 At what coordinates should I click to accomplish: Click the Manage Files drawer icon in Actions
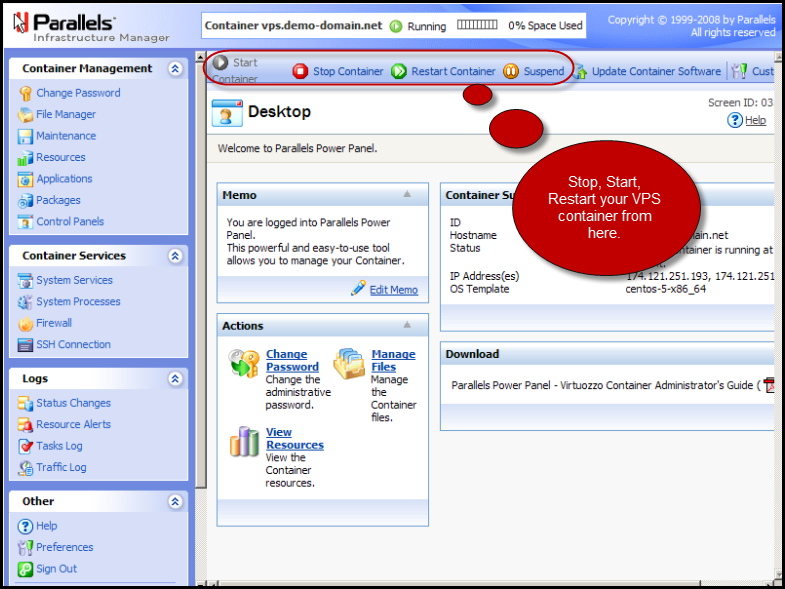349,364
